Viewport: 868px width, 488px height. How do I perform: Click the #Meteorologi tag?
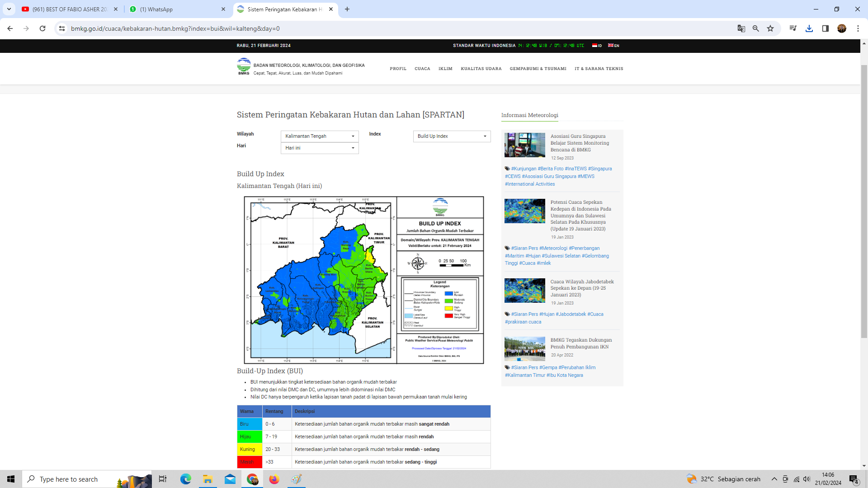[x=553, y=248]
